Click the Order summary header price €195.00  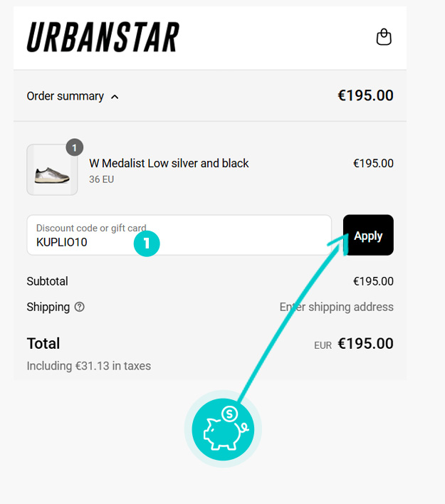point(365,95)
